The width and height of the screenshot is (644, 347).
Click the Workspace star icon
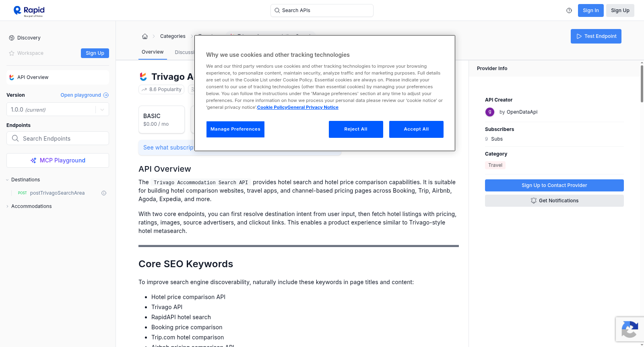[x=12, y=53]
